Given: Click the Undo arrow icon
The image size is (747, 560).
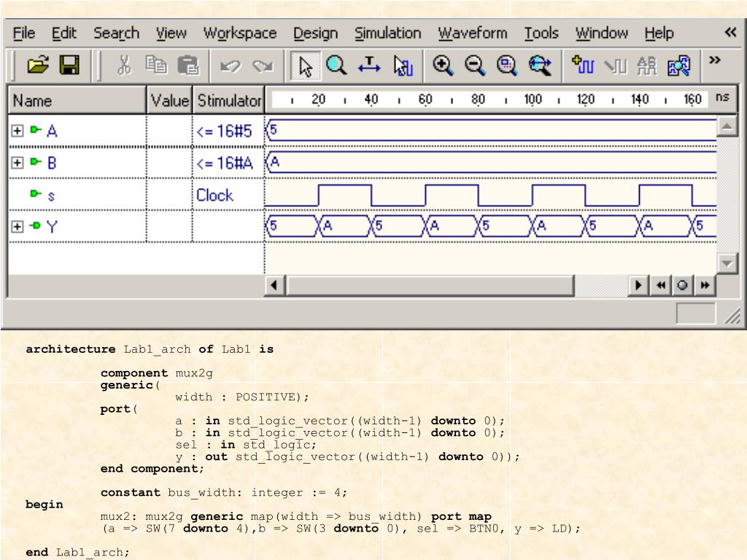Looking at the screenshot, I should (x=231, y=65).
